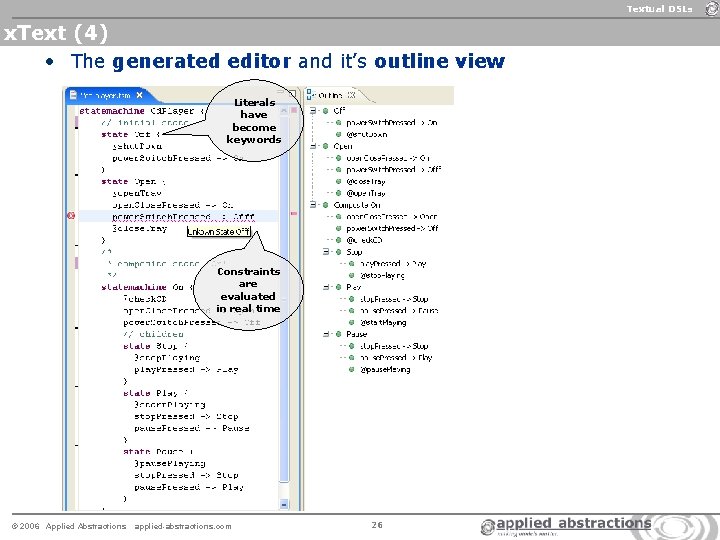This screenshot has height=540, width=720.
Task: Select '@stopPlaying' in Outline
Action: 382,276
